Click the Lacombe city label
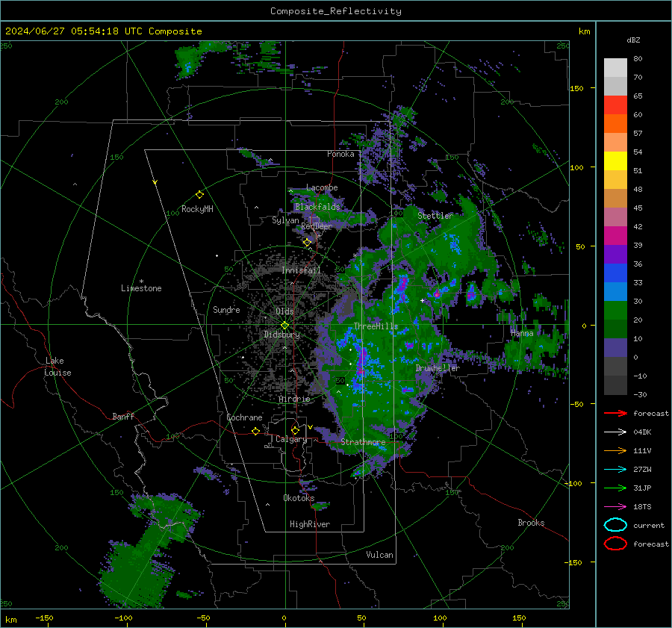 pos(322,187)
